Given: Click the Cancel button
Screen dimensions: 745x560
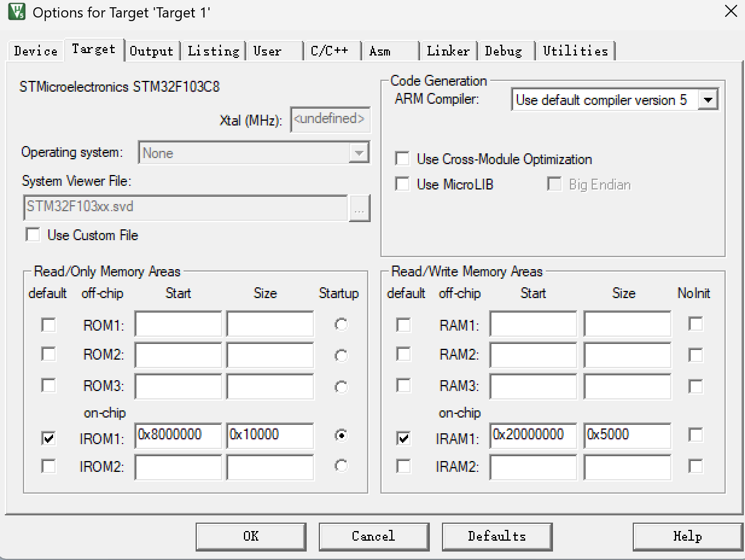Looking at the screenshot, I should (374, 536).
